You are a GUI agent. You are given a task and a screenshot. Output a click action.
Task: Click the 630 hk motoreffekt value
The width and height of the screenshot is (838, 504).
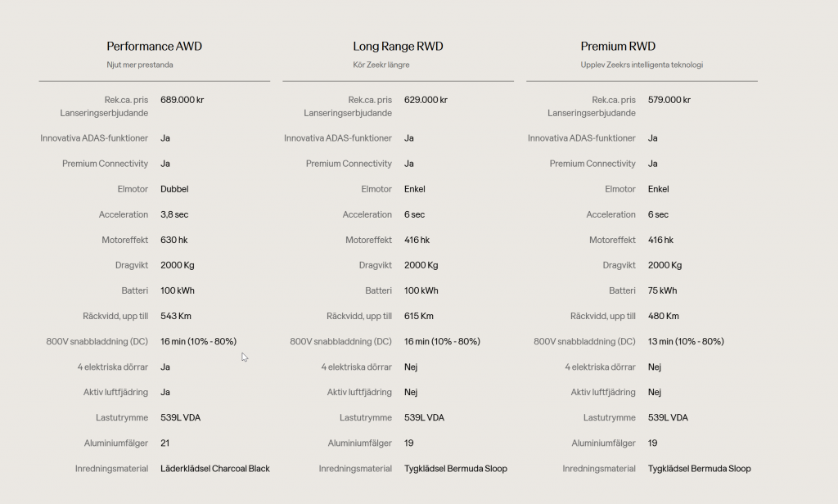(x=173, y=240)
